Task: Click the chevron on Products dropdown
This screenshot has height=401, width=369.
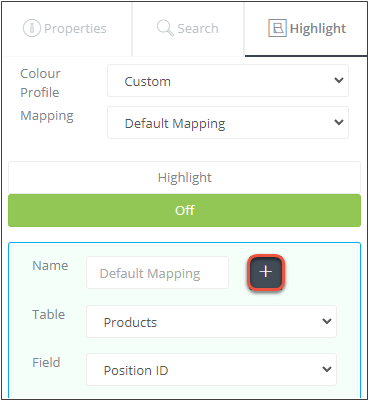Action: (x=327, y=321)
